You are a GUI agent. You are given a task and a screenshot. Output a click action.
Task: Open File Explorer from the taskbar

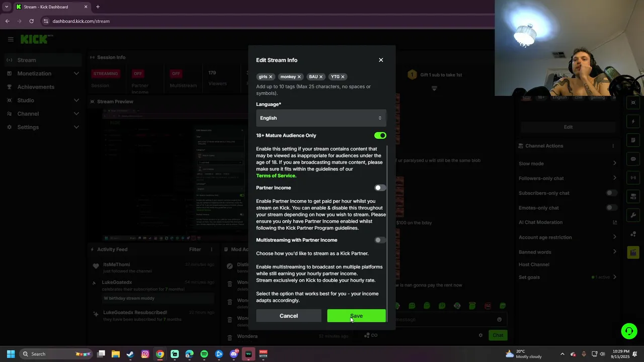point(116,354)
